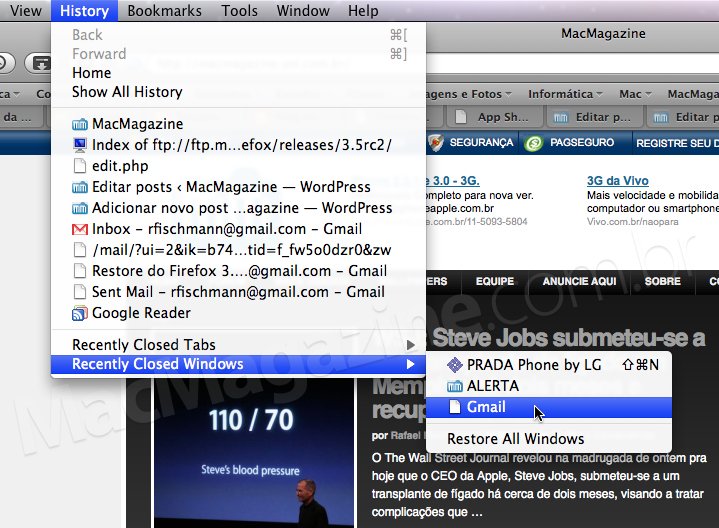Expand Recently Closed Tabs submenu arrow
The image size is (719, 528).
pyautogui.click(x=411, y=345)
